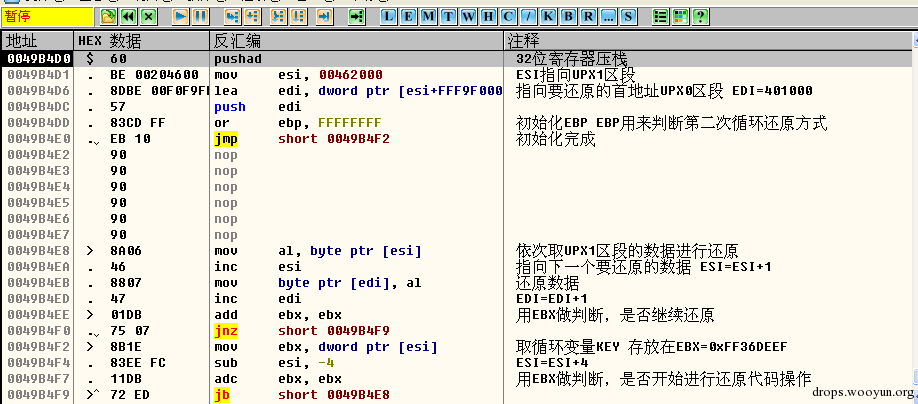
Task: Click the Step into toolbar icon
Action: pos(233,17)
